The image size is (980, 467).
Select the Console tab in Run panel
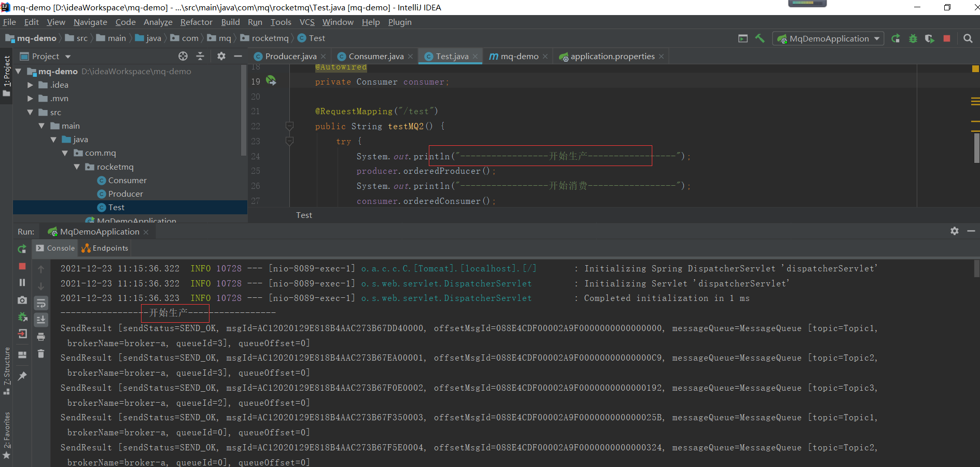pos(55,248)
